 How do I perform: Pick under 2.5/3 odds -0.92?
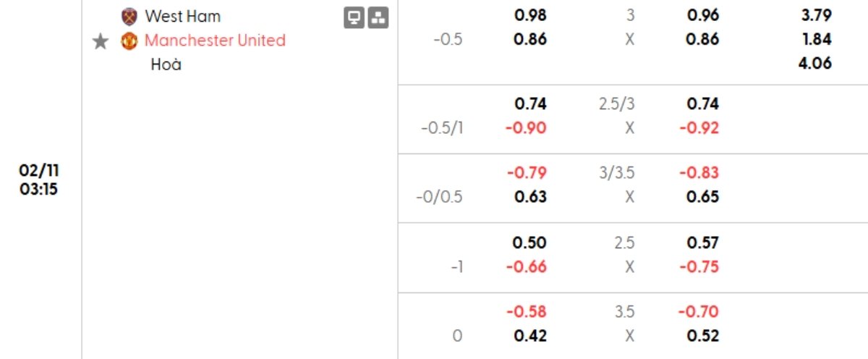(x=700, y=128)
